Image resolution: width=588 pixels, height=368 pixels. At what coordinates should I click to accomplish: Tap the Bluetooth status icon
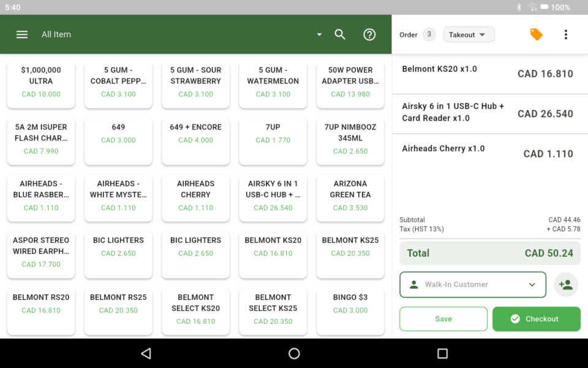(x=519, y=7)
